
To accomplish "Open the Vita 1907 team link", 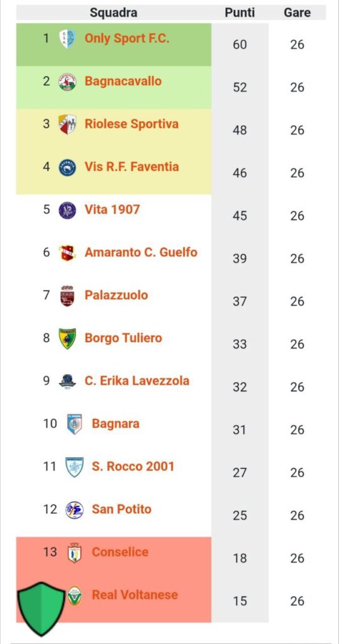I will 112,210.
